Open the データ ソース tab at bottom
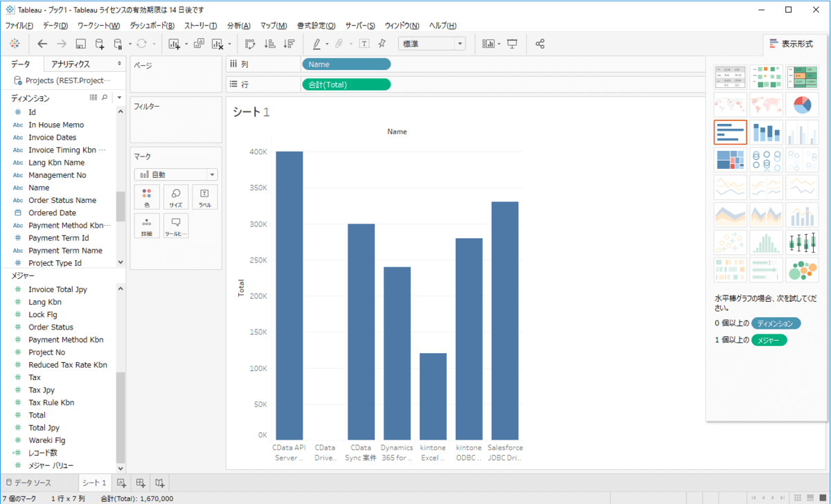This screenshot has height=504, width=831. (28, 483)
